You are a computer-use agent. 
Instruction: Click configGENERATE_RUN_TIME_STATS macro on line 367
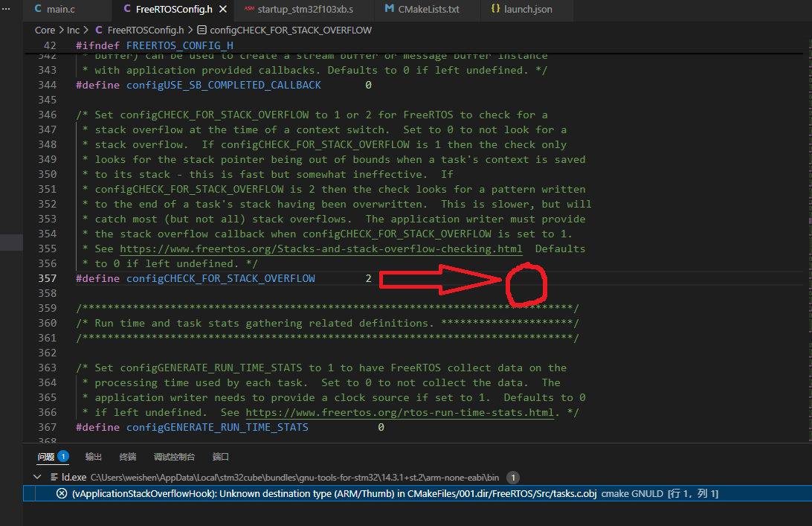(x=217, y=427)
